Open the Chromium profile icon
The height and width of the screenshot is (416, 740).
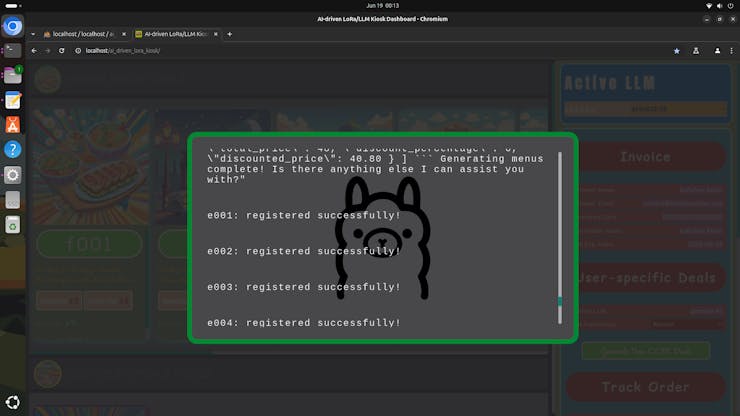tap(717, 51)
